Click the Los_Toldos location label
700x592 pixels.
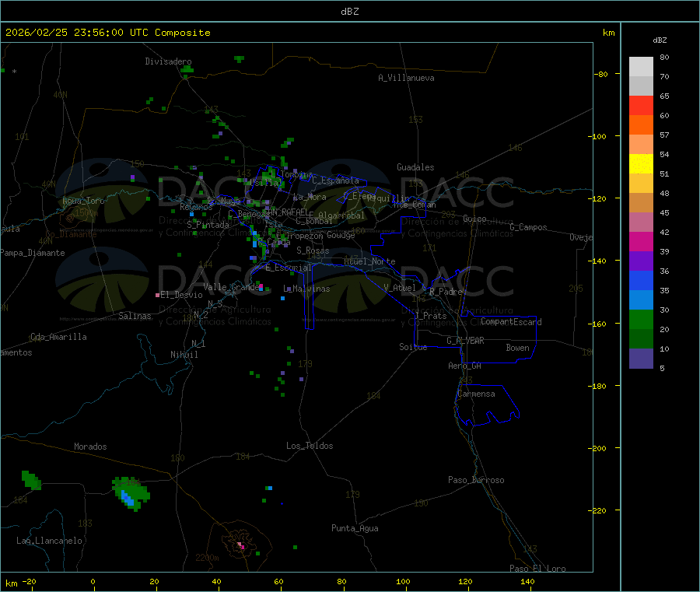click(310, 446)
